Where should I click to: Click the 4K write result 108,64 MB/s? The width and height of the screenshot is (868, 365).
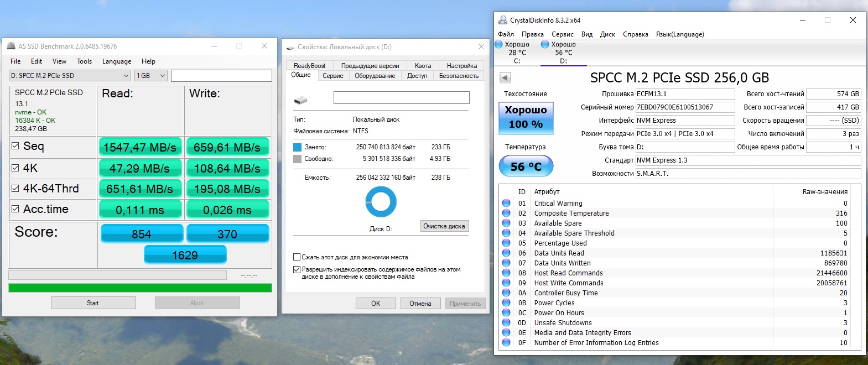(x=227, y=168)
